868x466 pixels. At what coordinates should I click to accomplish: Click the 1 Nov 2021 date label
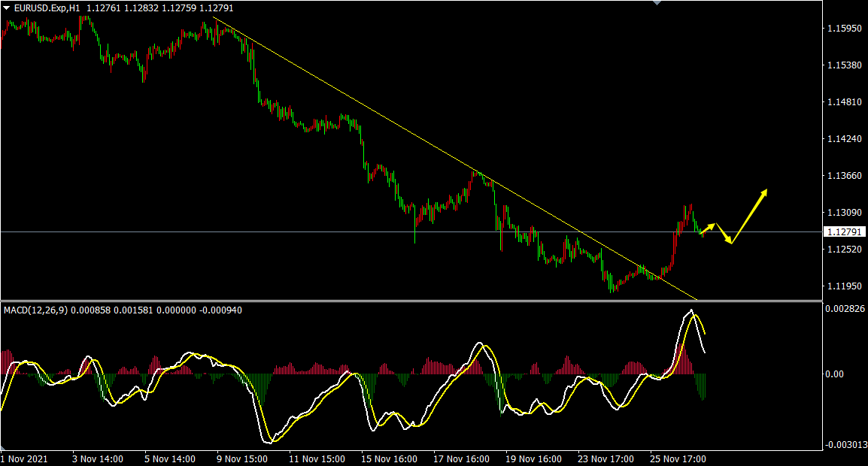pyautogui.click(x=24, y=458)
